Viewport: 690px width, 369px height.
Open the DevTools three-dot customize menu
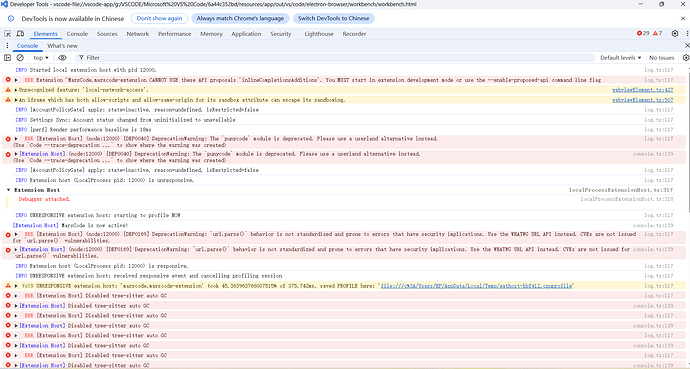pyautogui.click(x=687, y=33)
